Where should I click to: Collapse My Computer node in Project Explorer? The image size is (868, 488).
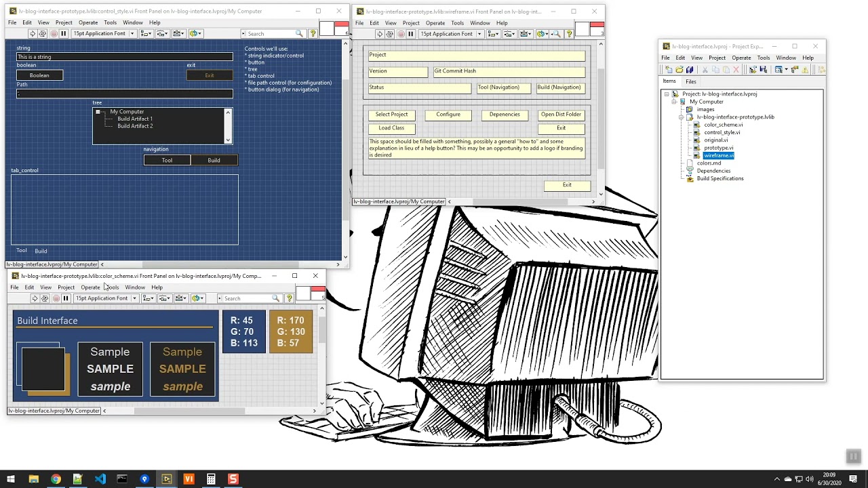tap(674, 102)
